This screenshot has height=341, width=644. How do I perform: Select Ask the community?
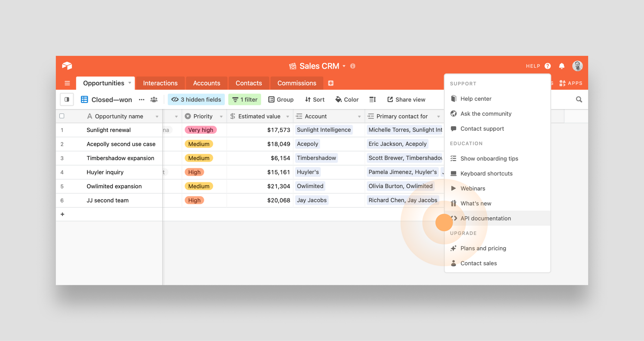coord(497,114)
